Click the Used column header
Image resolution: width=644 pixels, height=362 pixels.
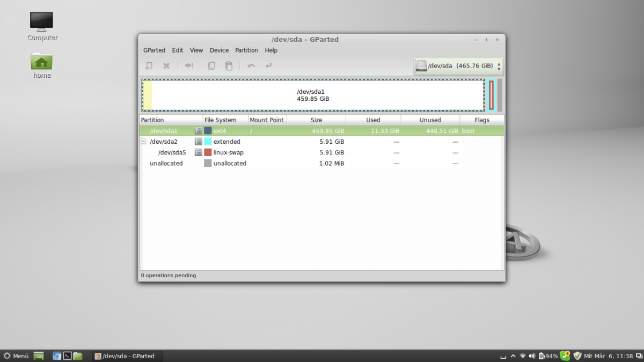coord(374,120)
